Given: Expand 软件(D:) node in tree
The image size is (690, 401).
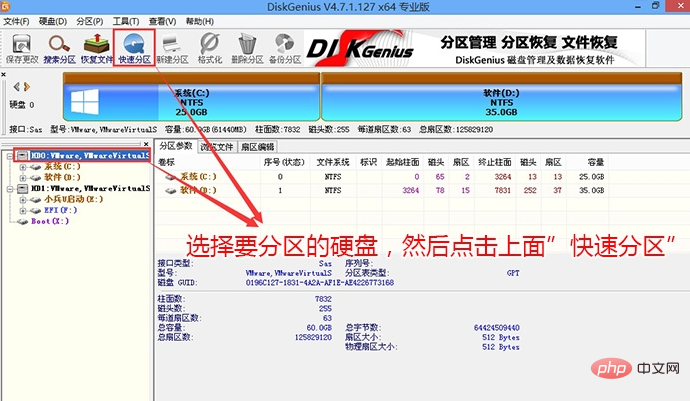Looking at the screenshot, I should pyautogui.click(x=23, y=178).
